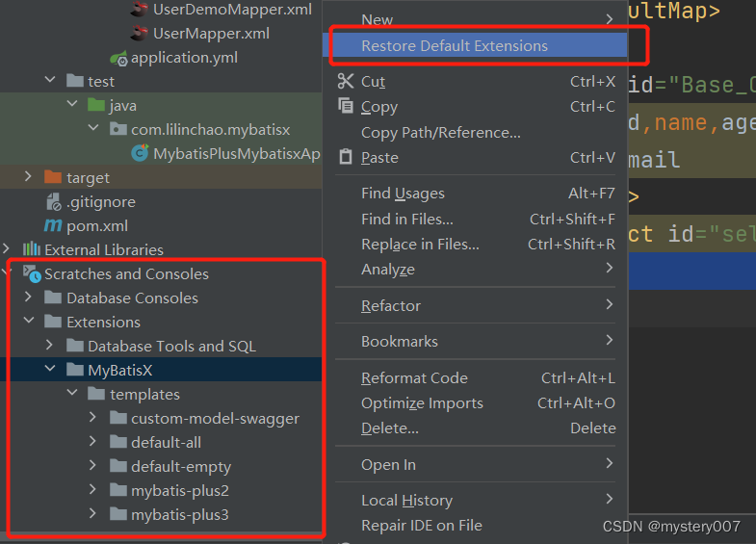Collapse the java source folder node

click(72, 104)
